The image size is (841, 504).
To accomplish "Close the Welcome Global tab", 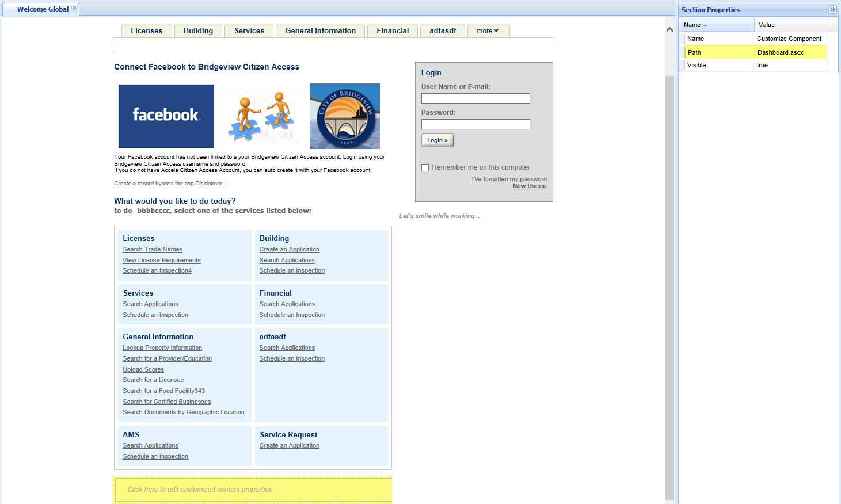I will coord(74,8).
